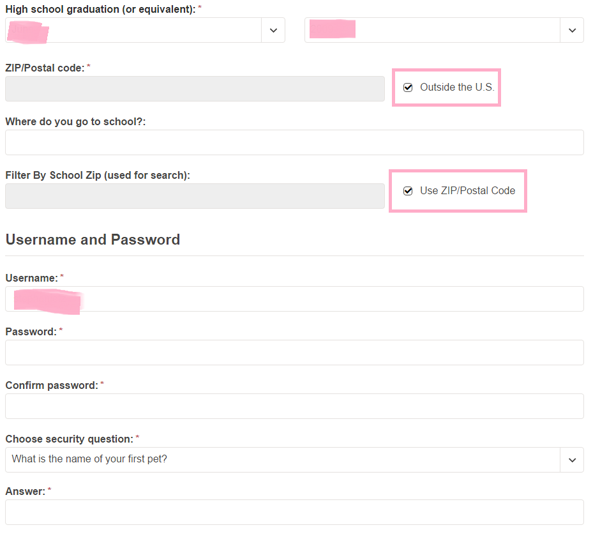Click the security Answer field
Viewport: 600px width, 539px height.
294,512
